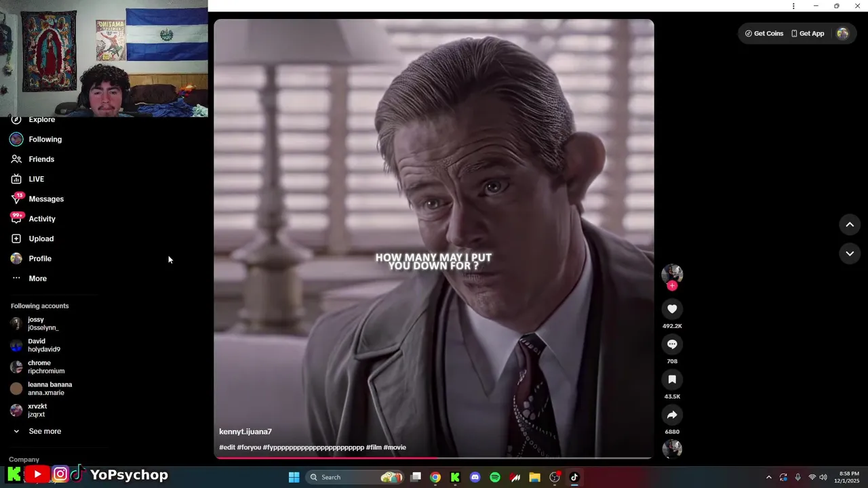Open Spotify from the taskbar
The height and width of the screenshot is (488, 868).
pyautogui.click(x=495, y=477)
